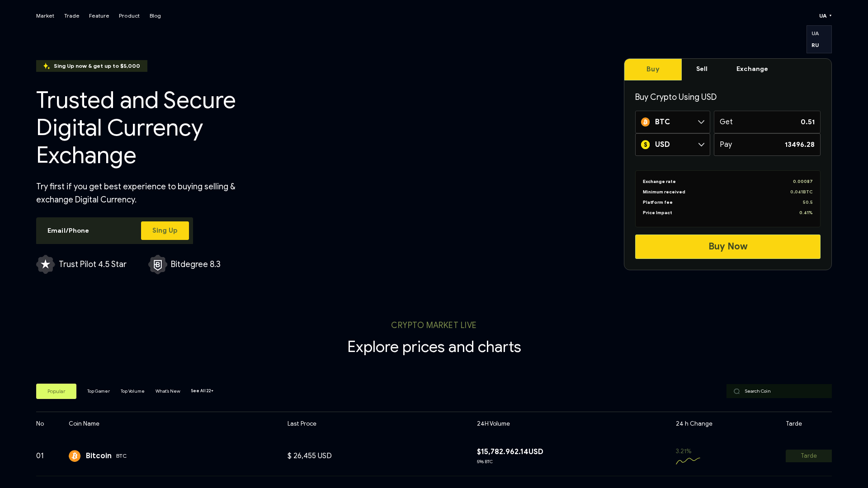Click the Price Impact value 0.41%
868x488 pixels.
pyautogui.click(x=806, y=213)
